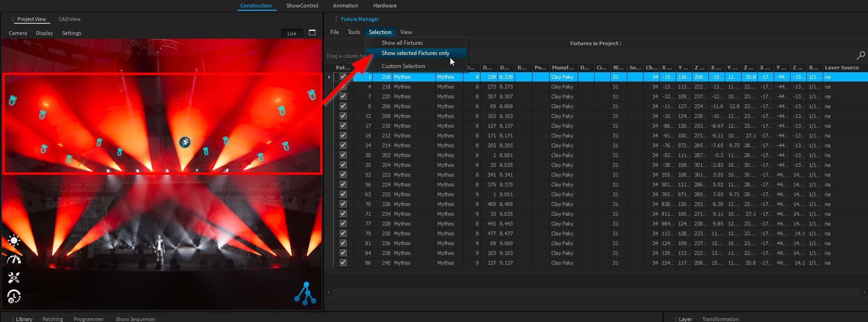The height and width of the screenshot is (322, 868).
Task: Click the Library panel grip handle
Action: coord(13,319)
